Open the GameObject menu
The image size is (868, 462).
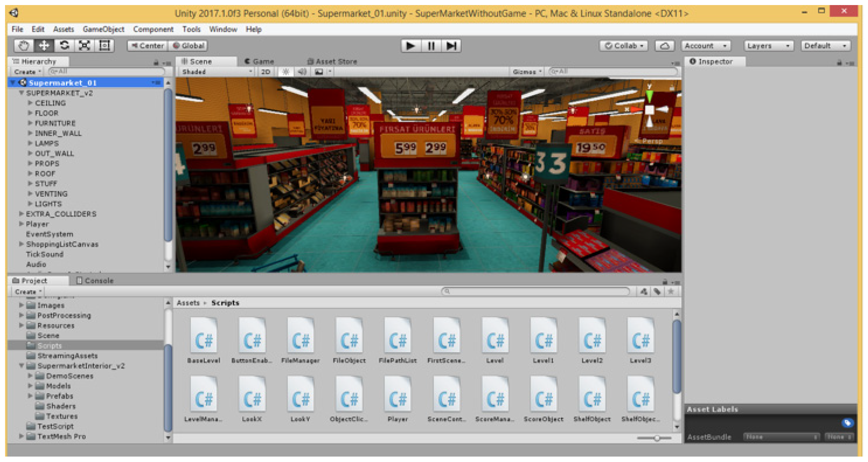coord(103,29)
